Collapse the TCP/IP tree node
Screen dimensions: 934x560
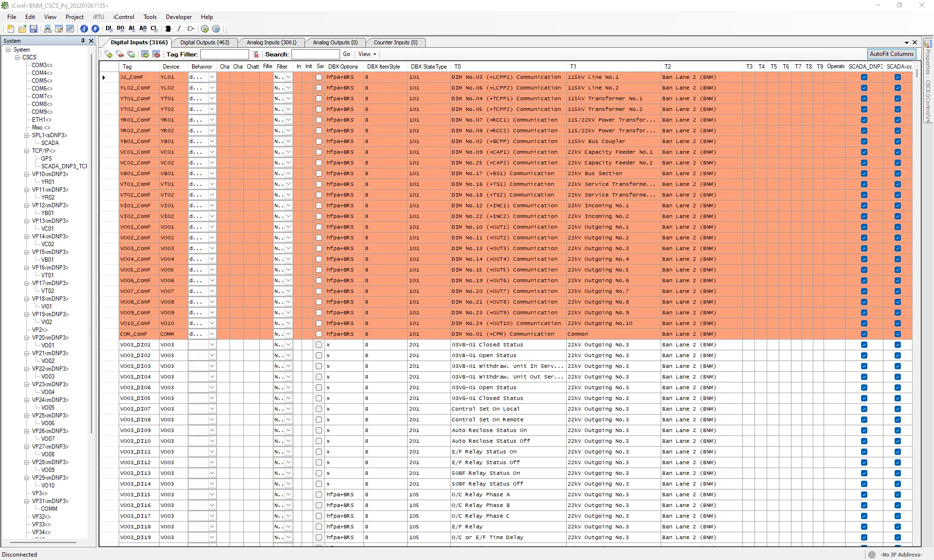point(27,151)
